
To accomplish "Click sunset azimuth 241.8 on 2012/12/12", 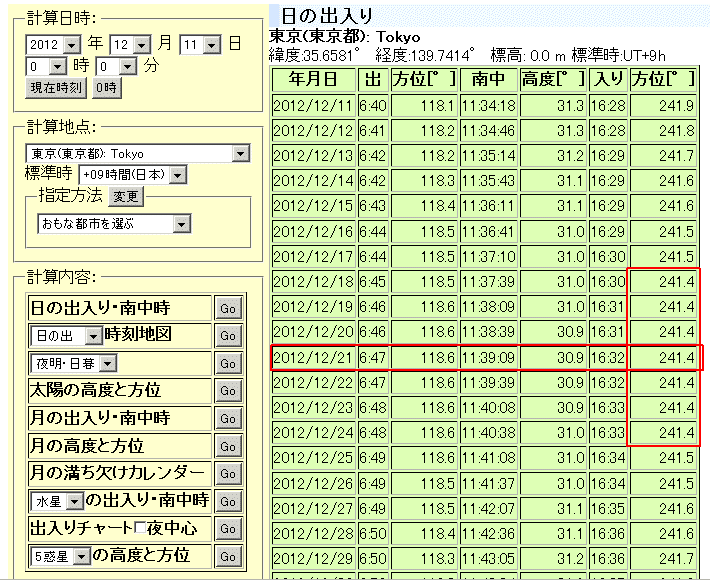I will click(x=663, y=131).
